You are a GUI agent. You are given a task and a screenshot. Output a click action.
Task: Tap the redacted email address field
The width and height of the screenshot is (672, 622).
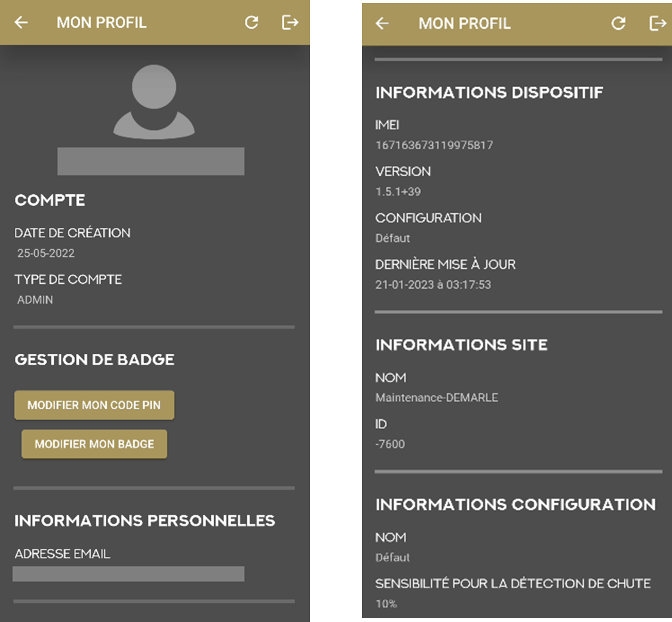click(128, 574)
